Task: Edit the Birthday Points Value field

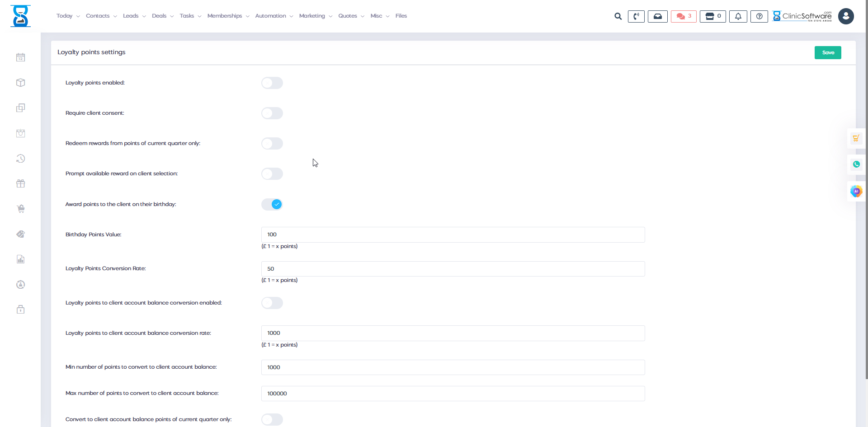Action: click(x=453, y=235)
